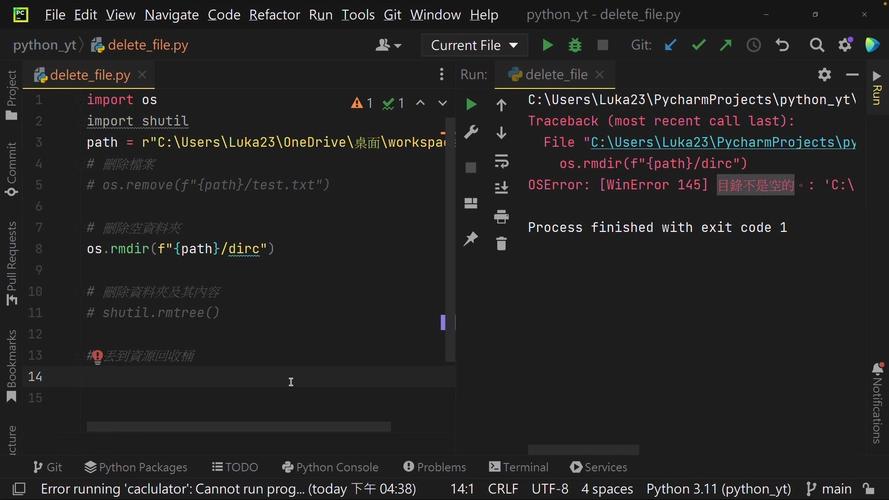Toggle soft-wrap in Run console
This screenshot has height=500, width=889.
pyautogui.click(x=501, y=161)
